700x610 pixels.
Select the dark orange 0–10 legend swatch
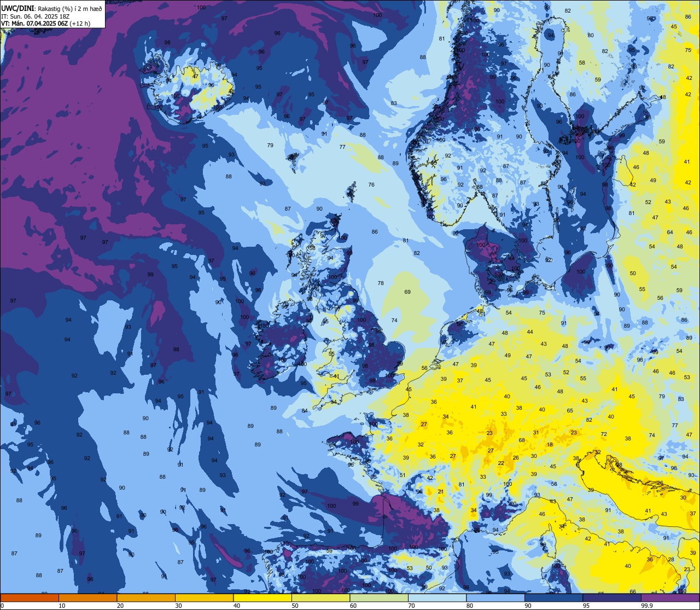(30, 597)
